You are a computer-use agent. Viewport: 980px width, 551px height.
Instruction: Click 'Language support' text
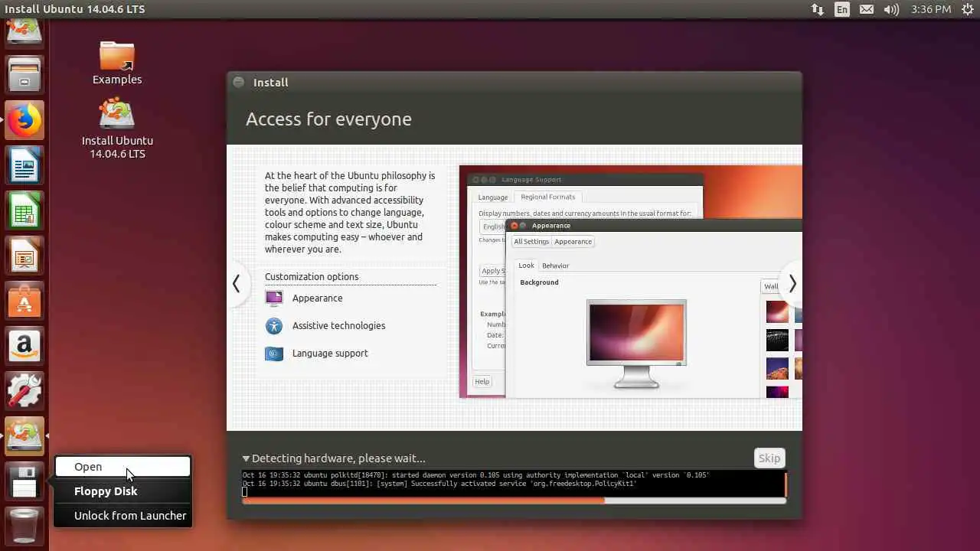(330, 354)
